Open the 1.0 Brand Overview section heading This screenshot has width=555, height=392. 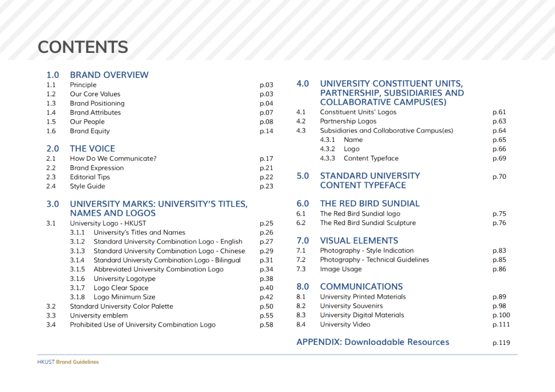pos(109,75)
